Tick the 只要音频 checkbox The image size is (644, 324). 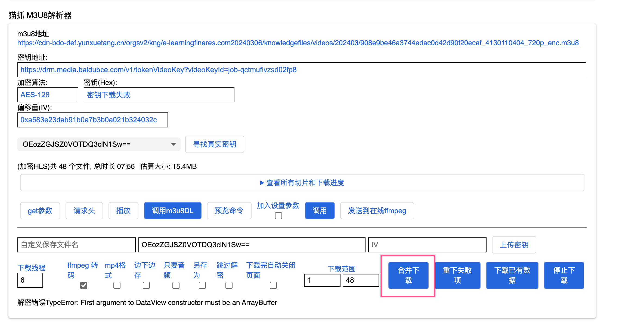coord(176,285)
